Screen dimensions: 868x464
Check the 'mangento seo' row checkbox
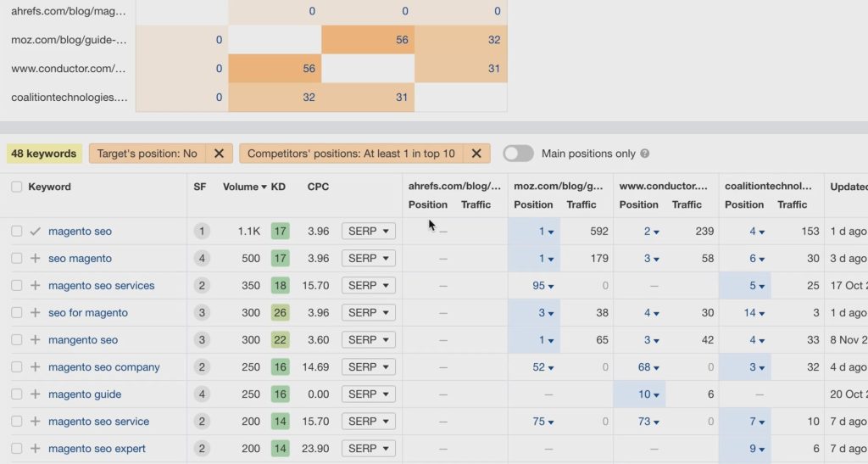(x=17, y=339)
